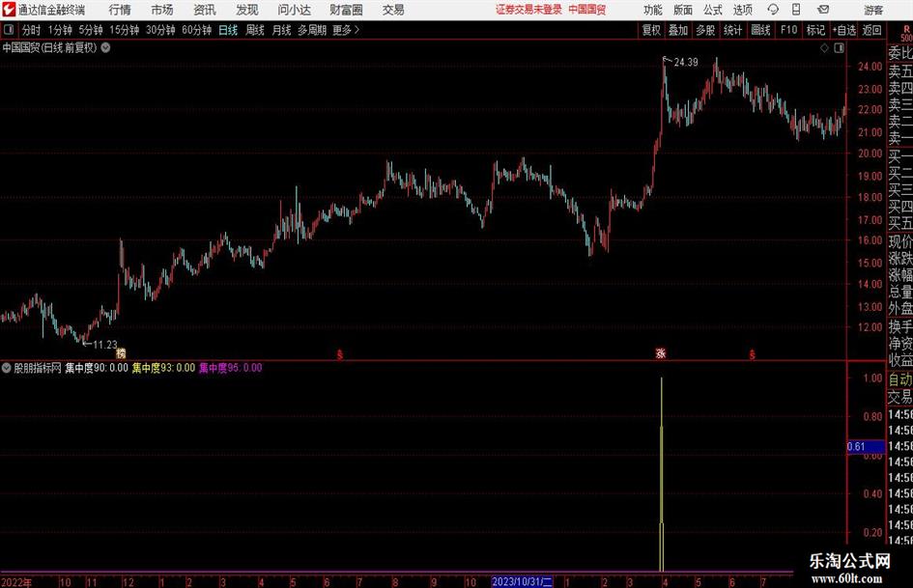Open the customer service headset icon
913x588 pixels.
click(773, 10)
